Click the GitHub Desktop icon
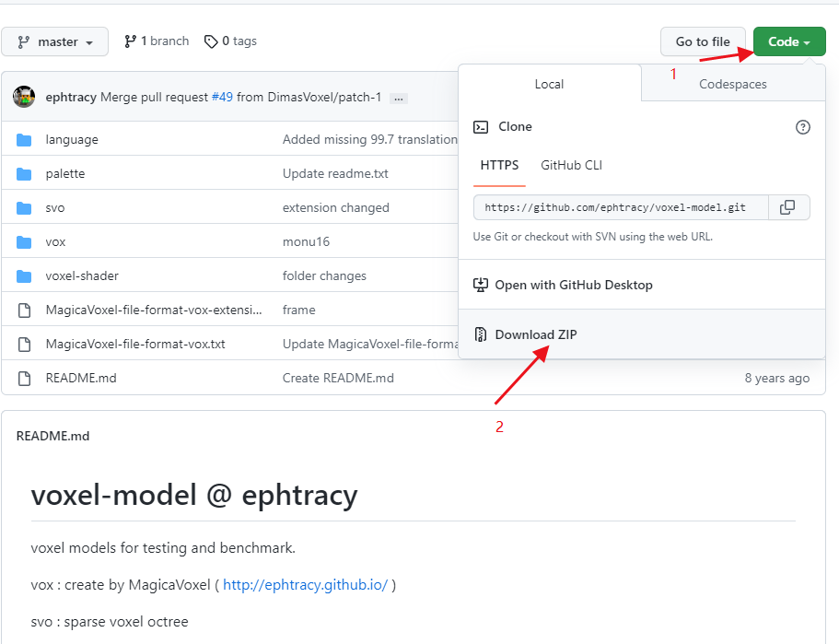 (x=480, y=285)
